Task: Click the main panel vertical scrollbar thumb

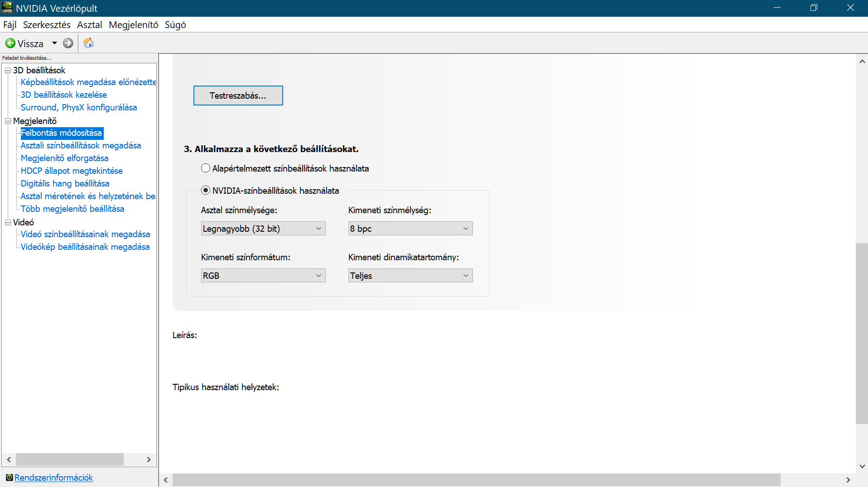Action: click(x=862, y=334)
